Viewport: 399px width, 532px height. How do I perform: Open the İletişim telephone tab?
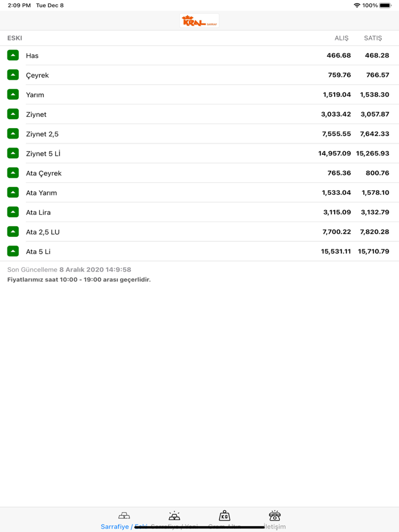(x=275, y=519)
